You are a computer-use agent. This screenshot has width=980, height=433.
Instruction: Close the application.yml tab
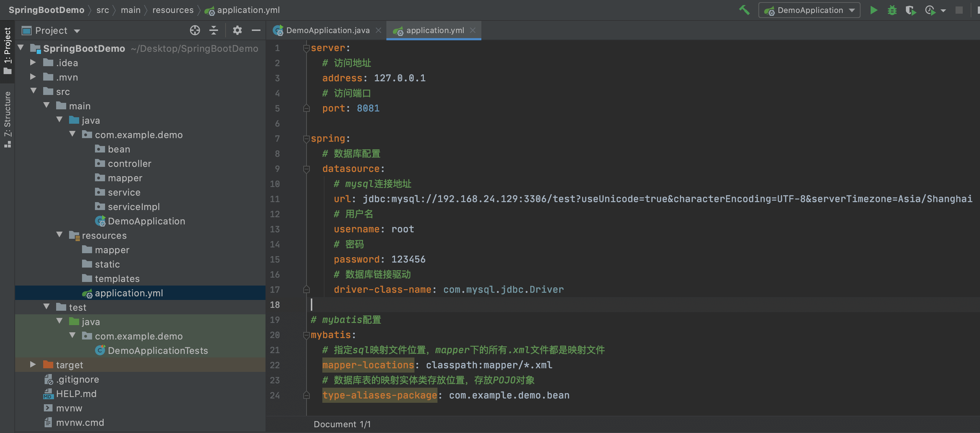pyautogui.click(x=472, y=31)
